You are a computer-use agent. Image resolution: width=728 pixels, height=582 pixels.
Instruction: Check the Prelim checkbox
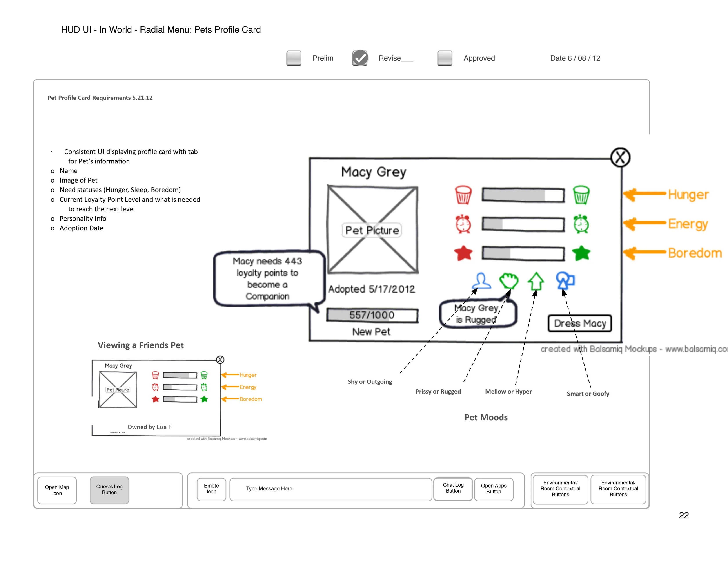click(x=294, y=58)
